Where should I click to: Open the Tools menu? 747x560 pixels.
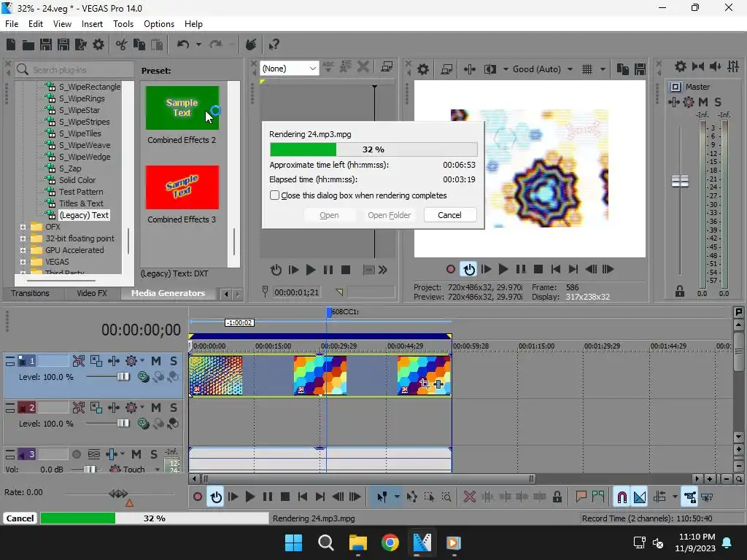[x=123, y=24]
